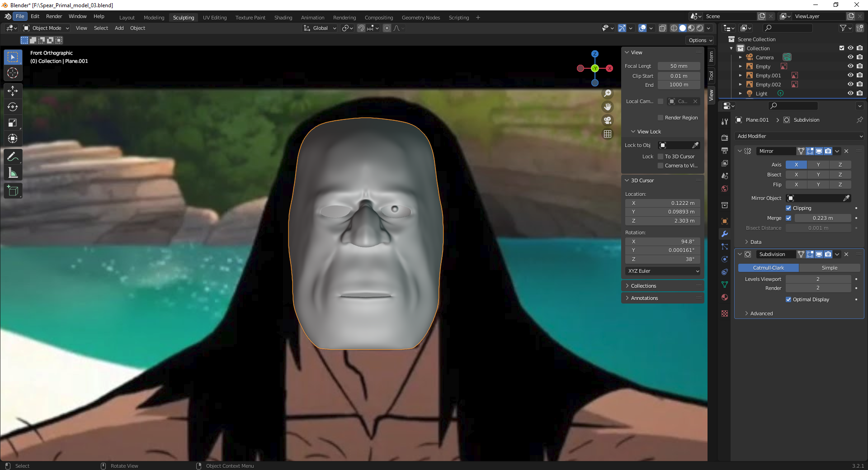Screen dimensions: 868x470
Task: Open the Modifier properties wrench tab
Action: click(x=725, y=234)
